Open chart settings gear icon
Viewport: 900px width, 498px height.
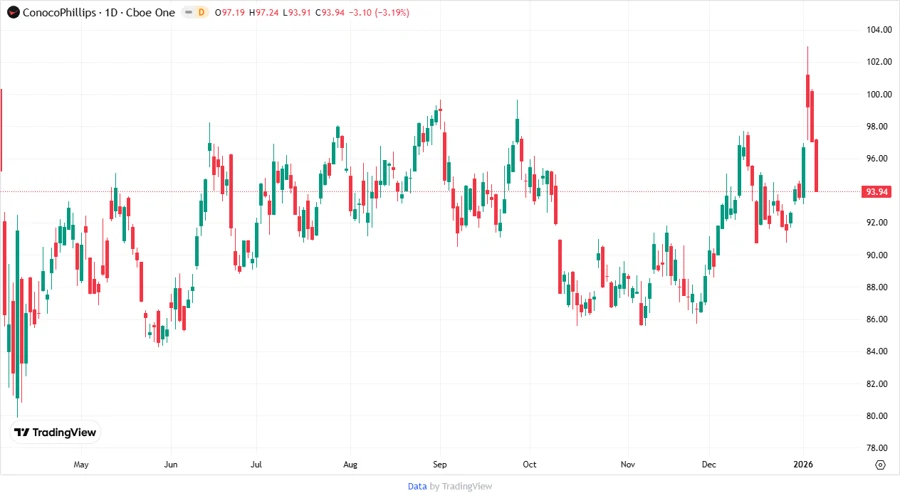coord(880,465)
